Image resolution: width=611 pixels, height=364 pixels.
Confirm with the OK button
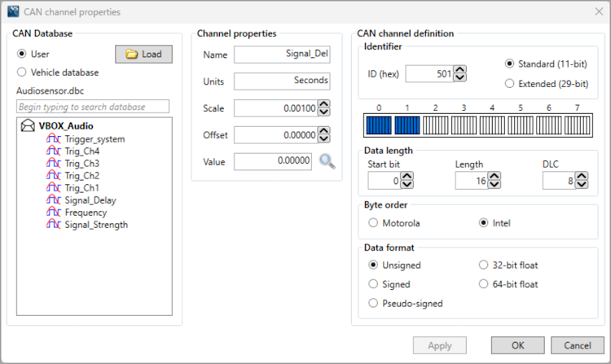(518, 345)
